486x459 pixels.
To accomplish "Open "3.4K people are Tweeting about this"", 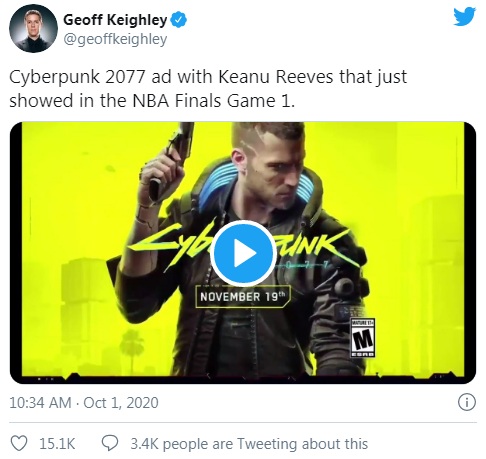I will click(x=249, y=444).
